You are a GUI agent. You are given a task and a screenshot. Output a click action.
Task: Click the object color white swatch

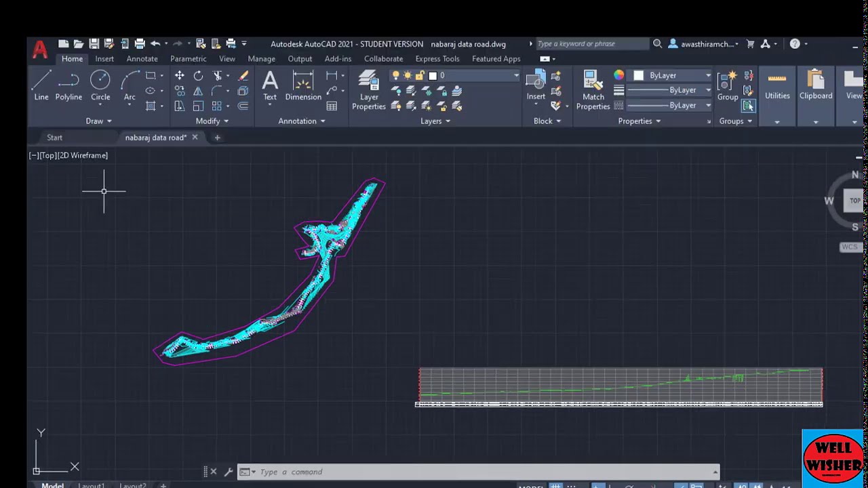point(639,75)
